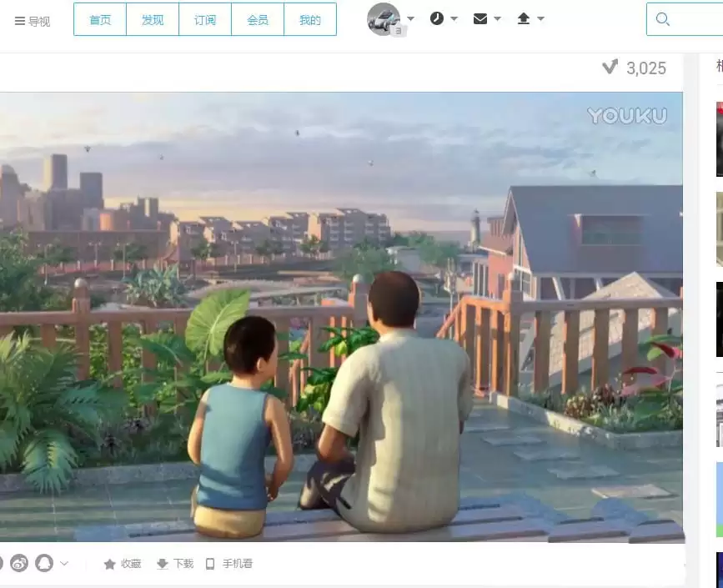Open the 我的 tab
723x588 pixels.
310,19
